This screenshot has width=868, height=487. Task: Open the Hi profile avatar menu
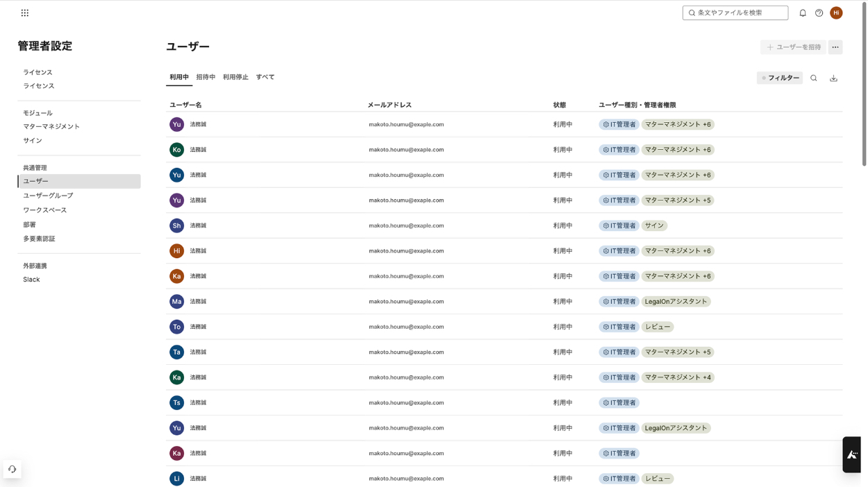[x=836, y=12]
